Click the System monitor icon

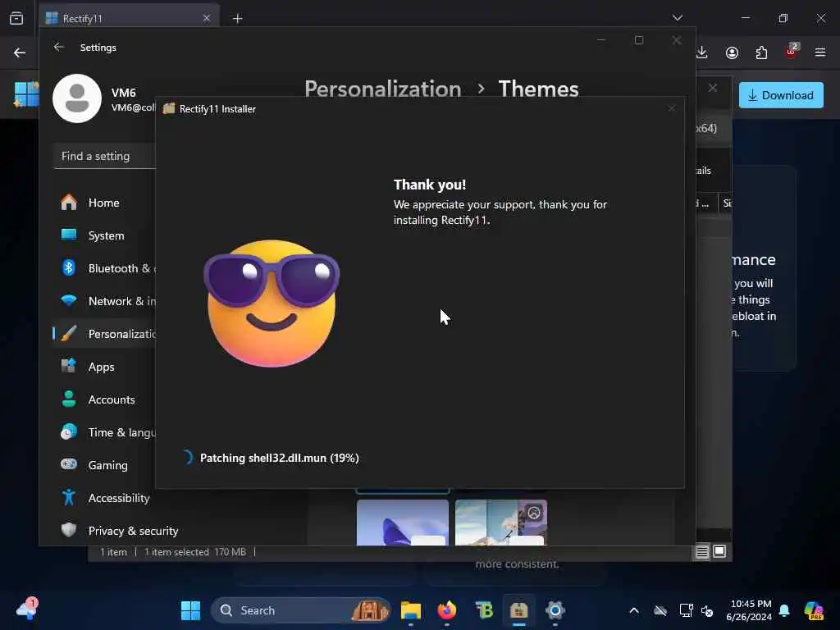(x=69, y=235)
